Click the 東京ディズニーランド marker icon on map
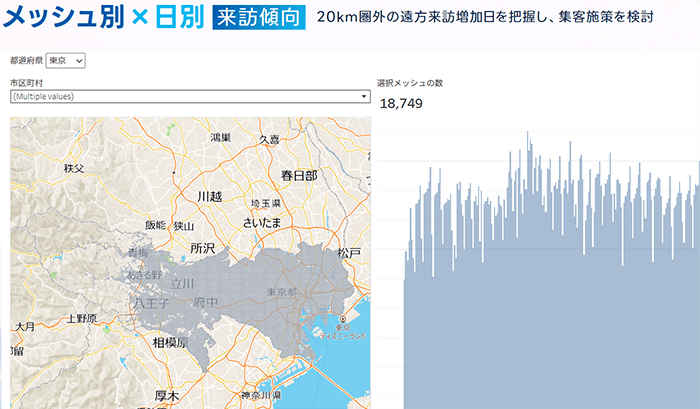Image resolution: width=700 pixels, height=409 pixels. pyautogui.click(x=343, y=319)
